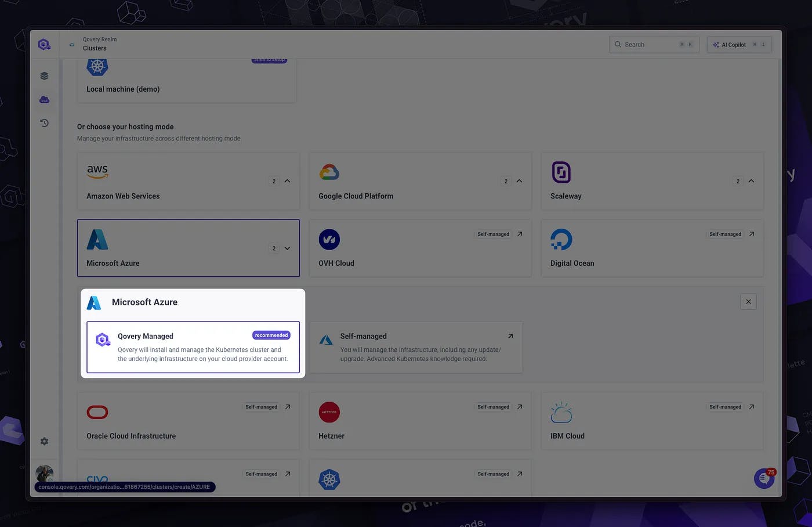
Task: Click the IBM Cloud logo
Action: click(561, 413)
